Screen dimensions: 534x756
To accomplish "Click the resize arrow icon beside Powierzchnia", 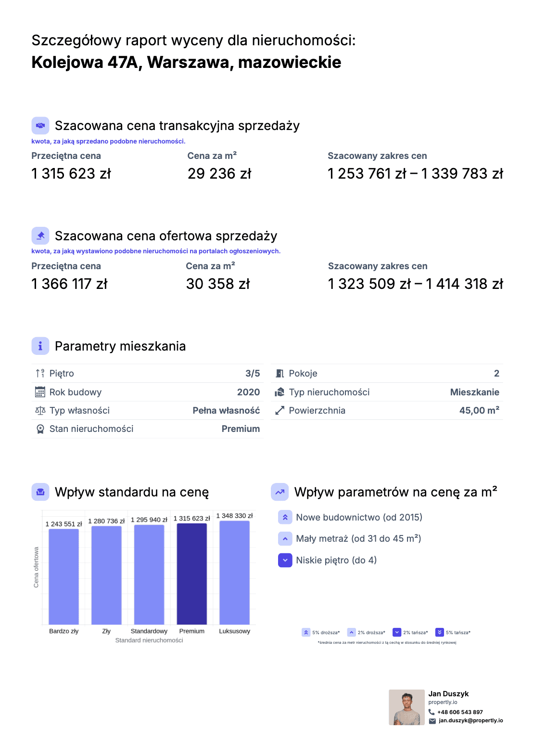I will click(x=280, y=410).
